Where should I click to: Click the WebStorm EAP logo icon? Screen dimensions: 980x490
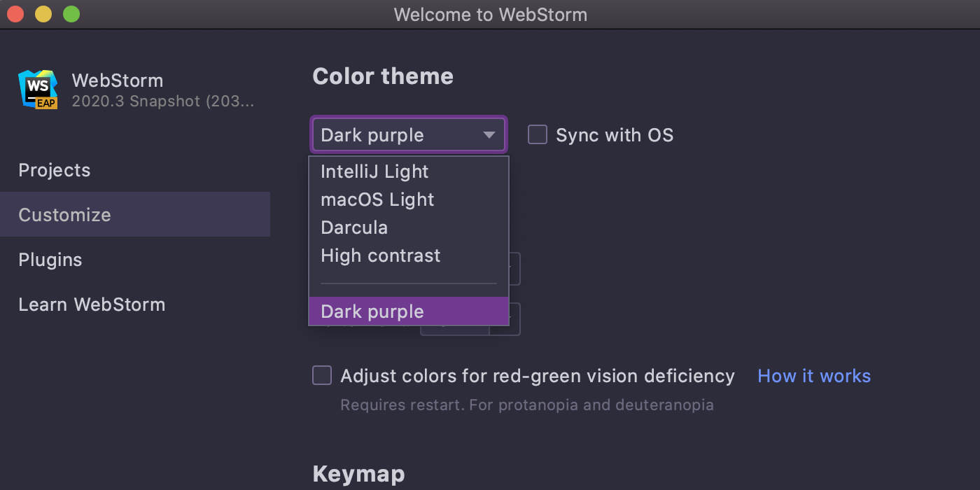(x=38, y=89)
